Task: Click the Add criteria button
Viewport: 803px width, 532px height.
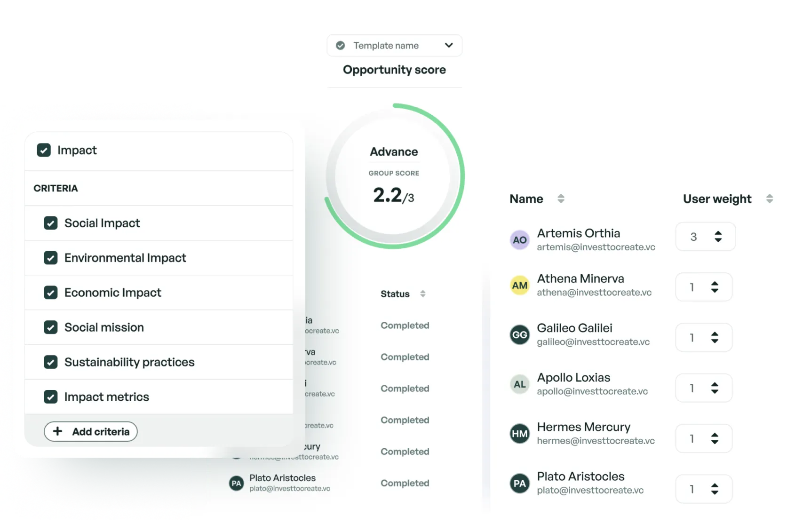Action: click(91, 432)
